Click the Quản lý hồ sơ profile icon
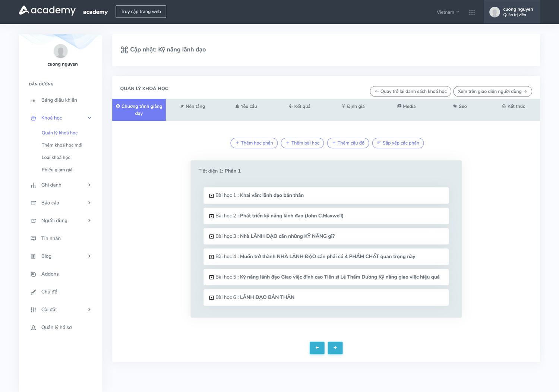Image resolution: width=559 pixels, height=392 pixels. click(33, 328)
